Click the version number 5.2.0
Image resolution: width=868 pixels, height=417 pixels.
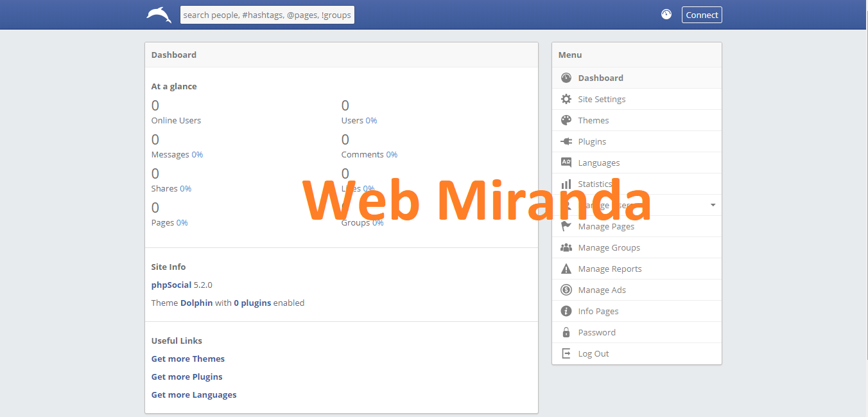203,285
